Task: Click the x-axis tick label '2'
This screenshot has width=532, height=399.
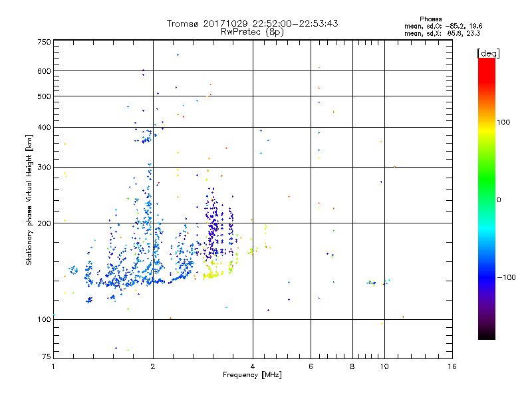Action: 153,366
